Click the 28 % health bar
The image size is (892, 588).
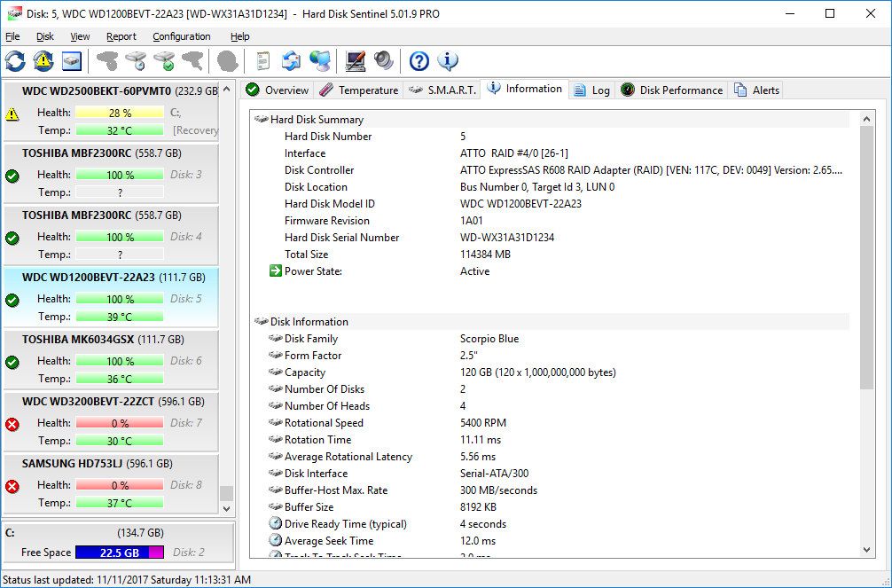point(120,113)
